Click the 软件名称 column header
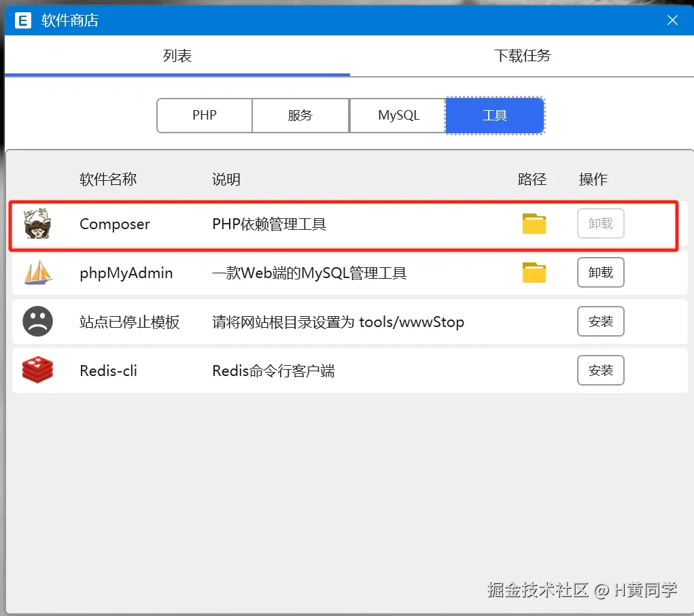The width and height of the screenshot is (694, 616). point(108,179)
